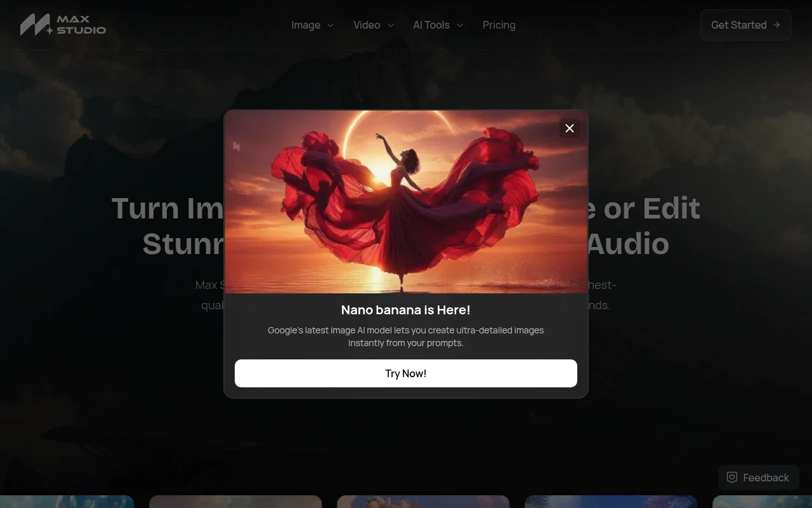Click the chevron next to AI Tools
Screen dimensions: 812x508
(x=460, y=25)
